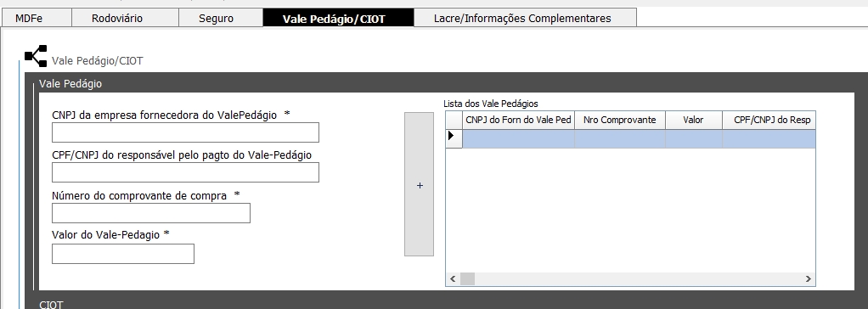Screen dimensions: 868x309
Task: Click the CPF/CNPJ do Resp column header
Action: pos(769,120)
